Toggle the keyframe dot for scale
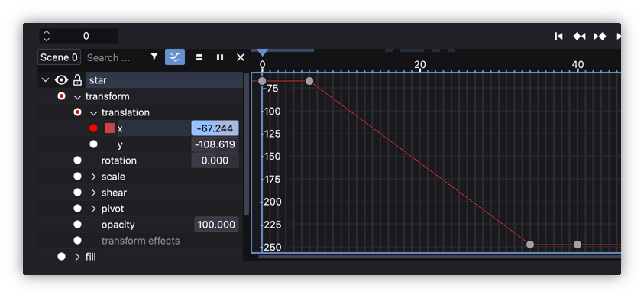 coord(78,177)
